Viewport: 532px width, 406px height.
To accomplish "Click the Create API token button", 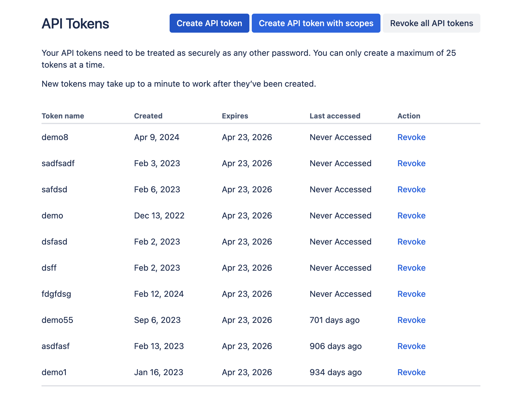I will [x=209, y=23].
